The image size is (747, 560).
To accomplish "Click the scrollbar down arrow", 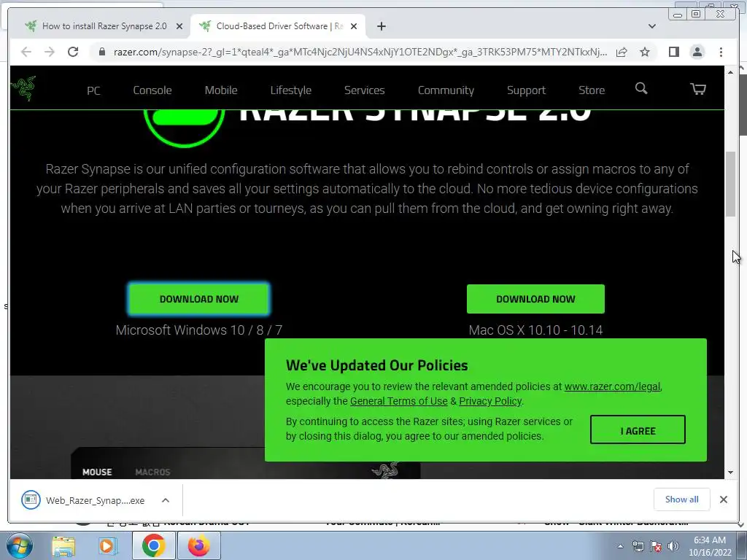I will [730, 472].
